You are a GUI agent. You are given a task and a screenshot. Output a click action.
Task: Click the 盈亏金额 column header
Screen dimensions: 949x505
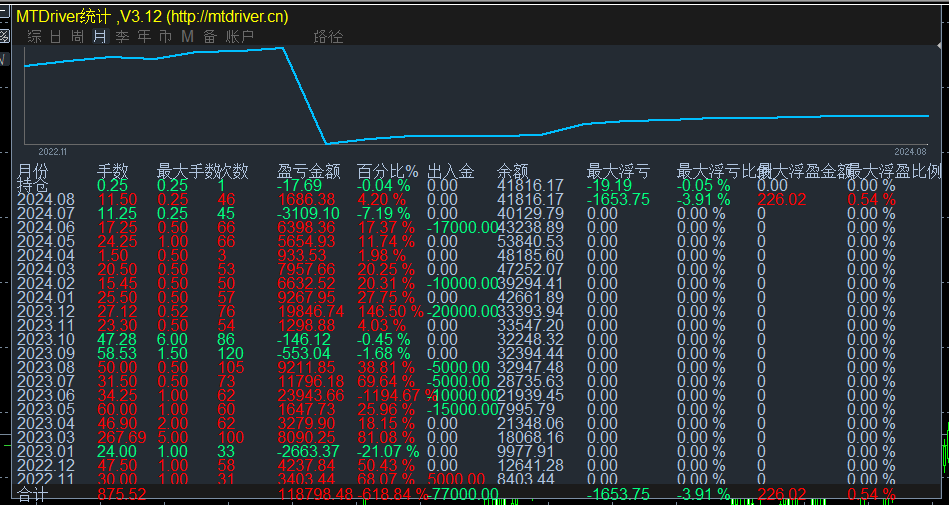pos(309,171)
